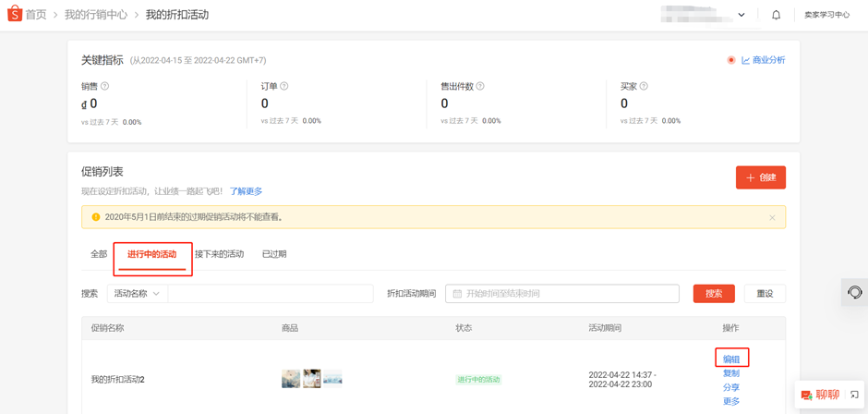Switch to the 接下来的活动 tab
The width and height of the screenshot is (868, 414).
pyautogui.click(x=219, y=254)
